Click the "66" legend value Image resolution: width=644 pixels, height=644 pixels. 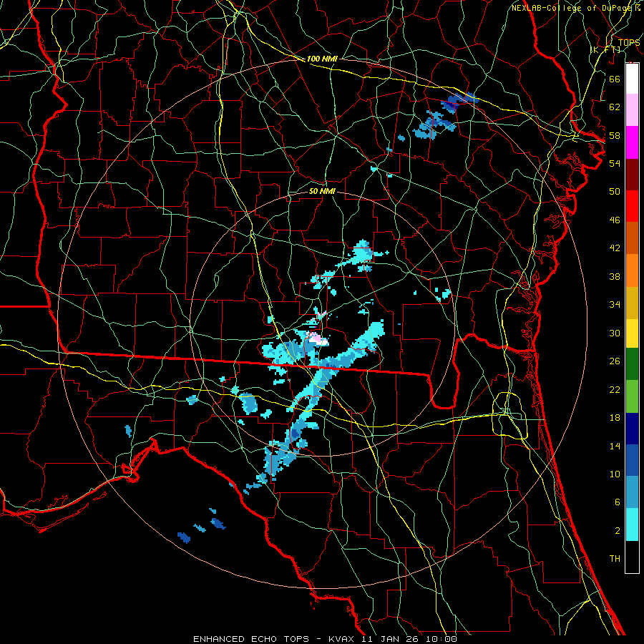tap(615, 79)
